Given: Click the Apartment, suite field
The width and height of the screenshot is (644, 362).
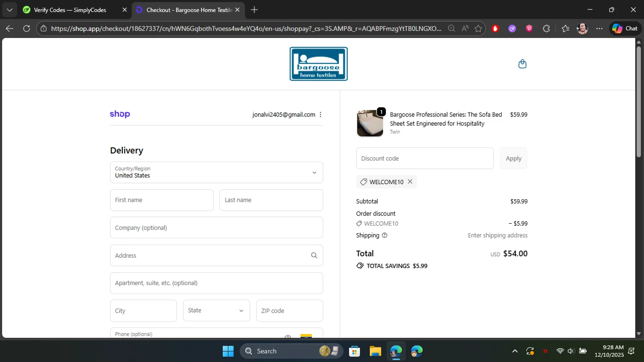Looking at the screenshot, I should pos(216,283).
